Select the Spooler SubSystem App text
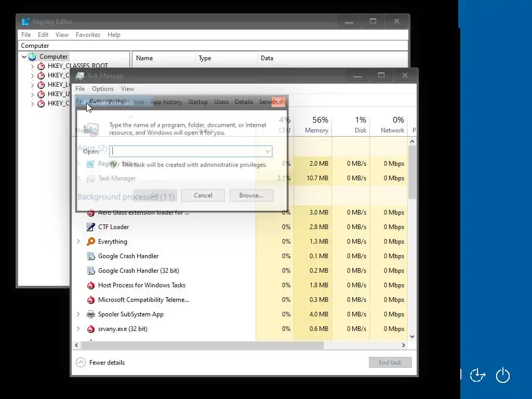The height and width of the screenshot is (399, 532). [130, 314]
